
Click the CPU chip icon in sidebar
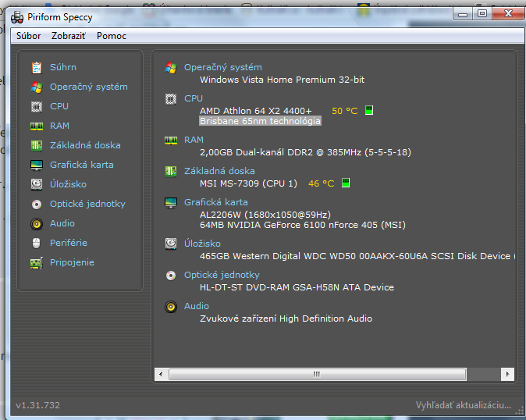37,107
